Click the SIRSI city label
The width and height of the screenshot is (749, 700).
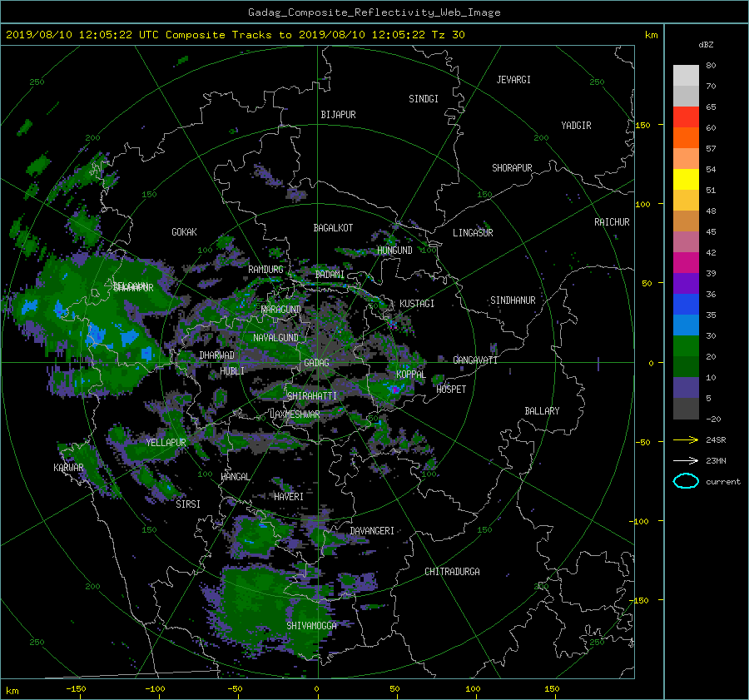(188, 504)
